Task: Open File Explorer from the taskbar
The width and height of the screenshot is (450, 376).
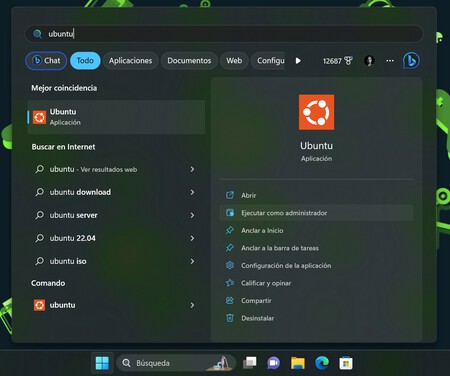Action: coord(298,363)
